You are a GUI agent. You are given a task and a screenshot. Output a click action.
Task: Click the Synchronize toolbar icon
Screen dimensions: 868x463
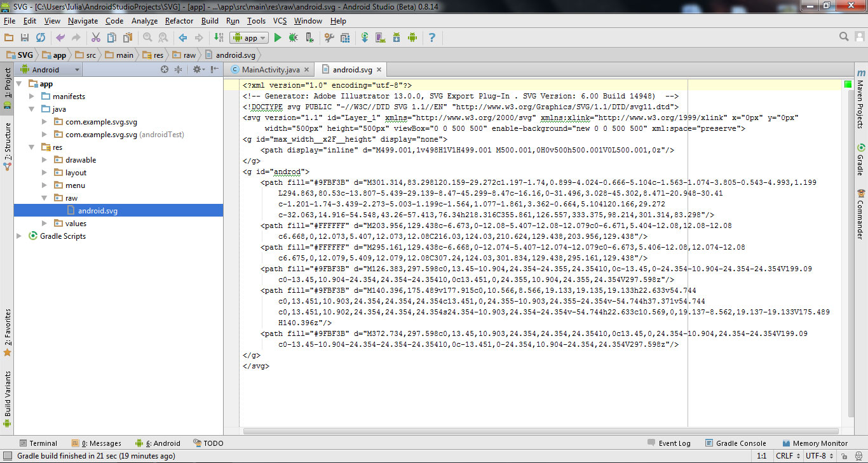coord(41,38)
